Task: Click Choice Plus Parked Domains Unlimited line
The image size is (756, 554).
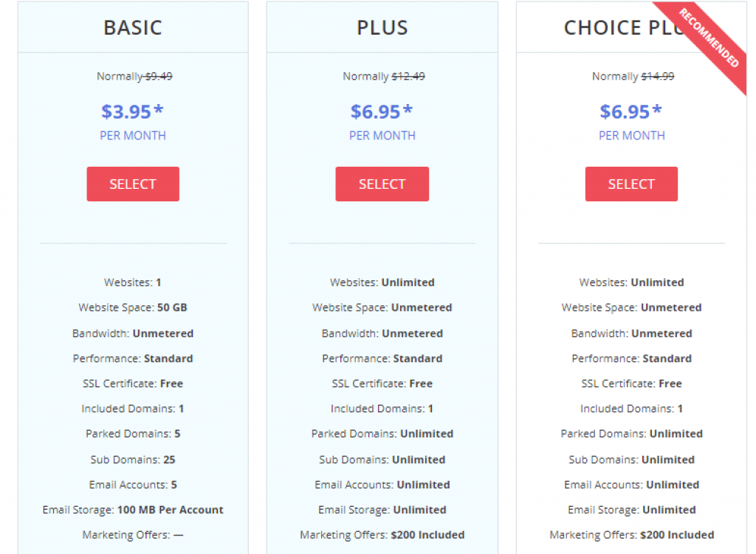Action: pos(632,434)
